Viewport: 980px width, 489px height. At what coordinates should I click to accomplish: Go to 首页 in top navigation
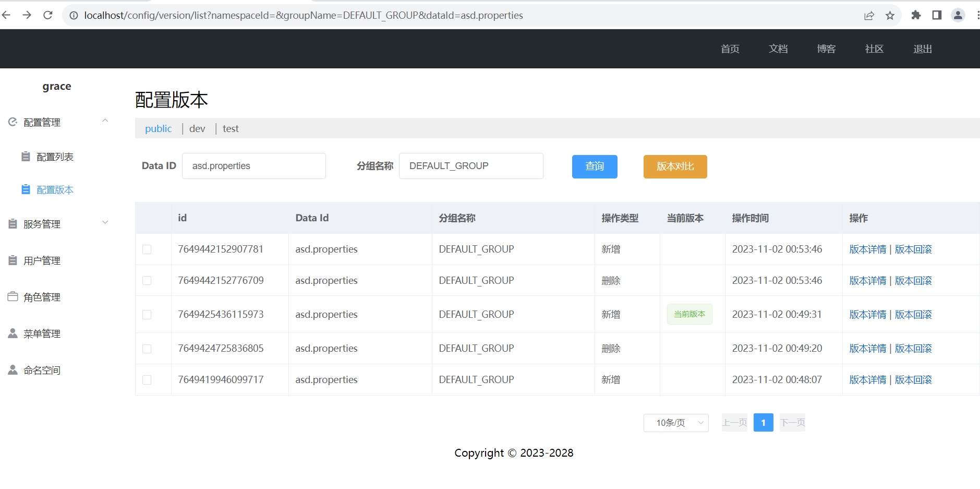click(730, 49)
